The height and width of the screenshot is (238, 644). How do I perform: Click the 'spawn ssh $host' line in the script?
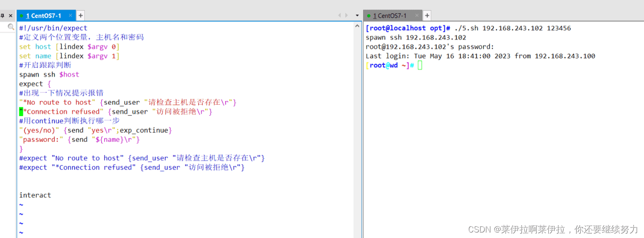[49, 74]
